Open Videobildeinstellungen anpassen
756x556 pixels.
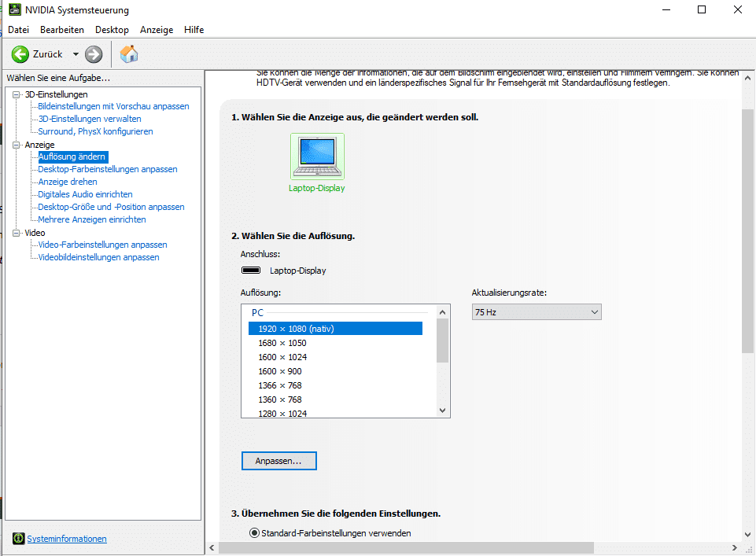tap(99, 257)
